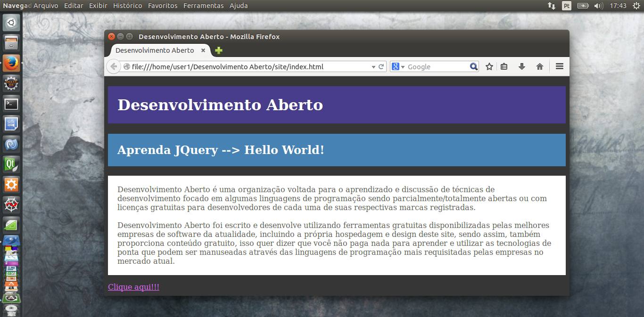Click the 'Clique aqui!!!' link
Viewport: 644px width, 317px height.
[x=133, y=287]
